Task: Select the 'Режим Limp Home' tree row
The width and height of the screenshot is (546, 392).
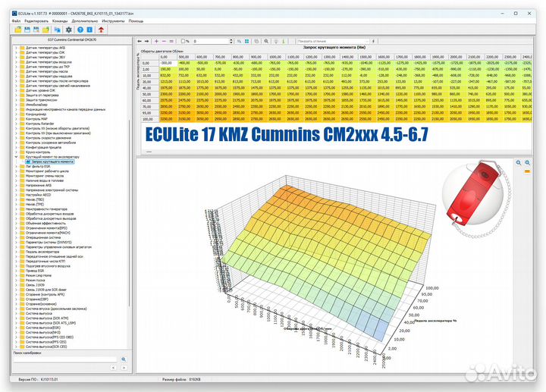Action: click(x=39, y=275)
